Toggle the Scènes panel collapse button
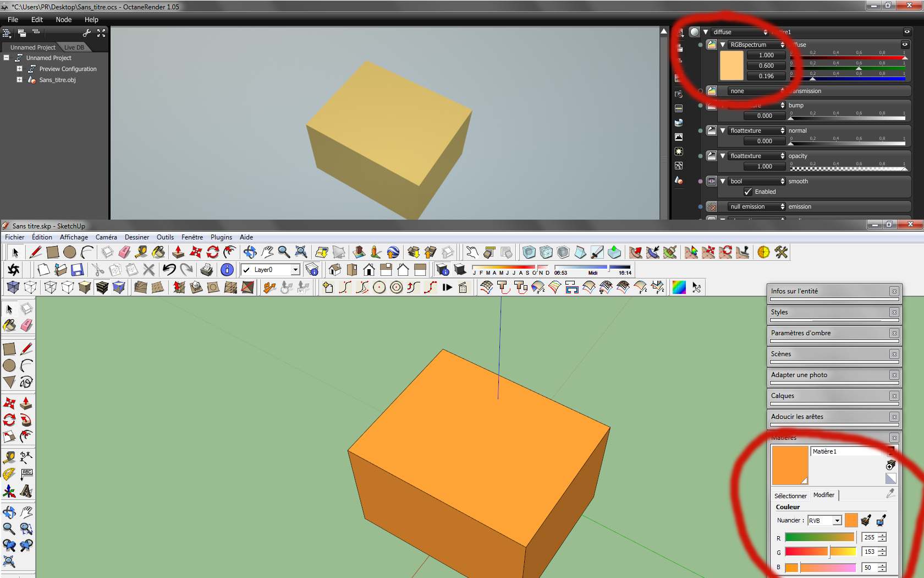 [x=894, y=354]
